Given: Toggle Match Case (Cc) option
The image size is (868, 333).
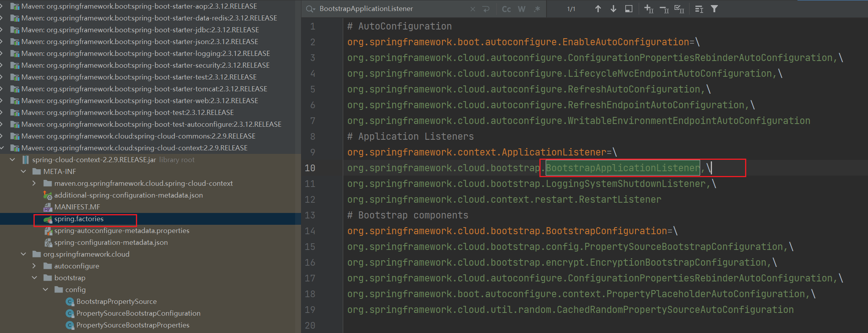Looking at the screenshot, I should [x=506, y=9].
